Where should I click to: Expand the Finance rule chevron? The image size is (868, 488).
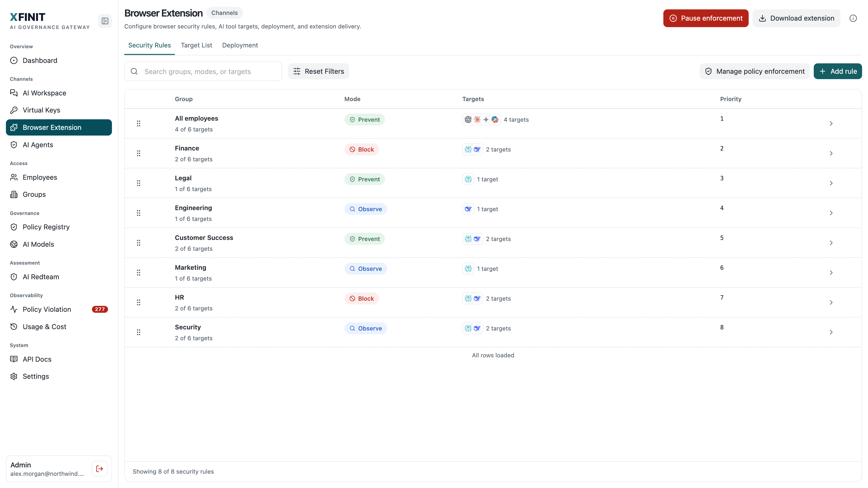pos(831,153)
